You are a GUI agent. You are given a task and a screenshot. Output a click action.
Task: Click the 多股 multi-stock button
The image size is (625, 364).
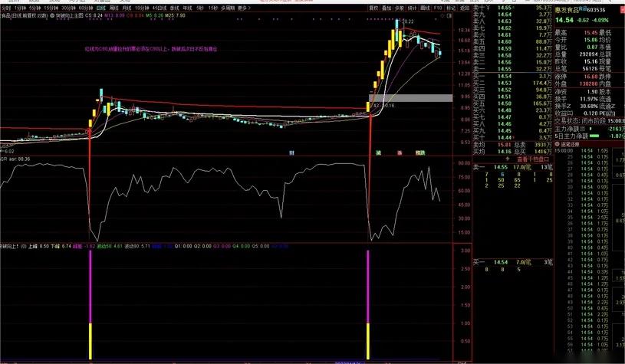click(x=399, y=8)
